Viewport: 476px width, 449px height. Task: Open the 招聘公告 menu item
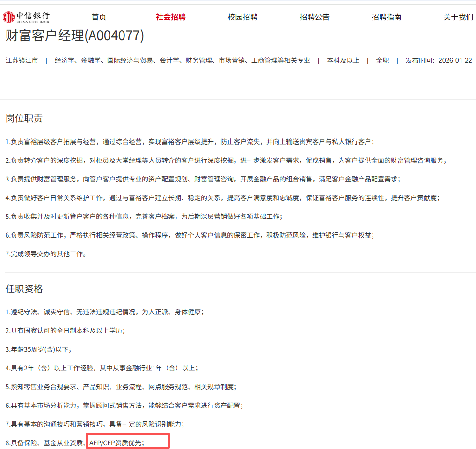click(315, 17)
